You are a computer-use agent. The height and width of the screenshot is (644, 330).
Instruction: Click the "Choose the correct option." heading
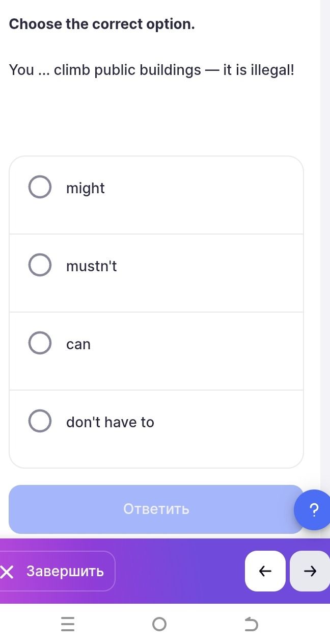click(x=102, y=24)
